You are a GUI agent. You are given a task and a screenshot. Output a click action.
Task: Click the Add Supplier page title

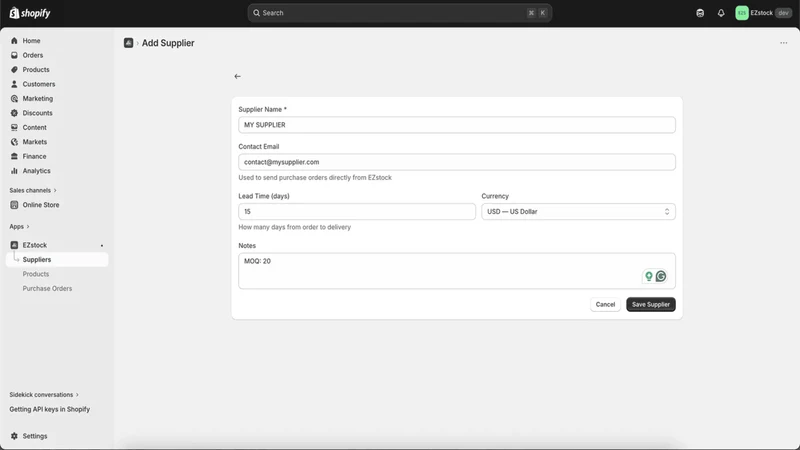(168, 43)
